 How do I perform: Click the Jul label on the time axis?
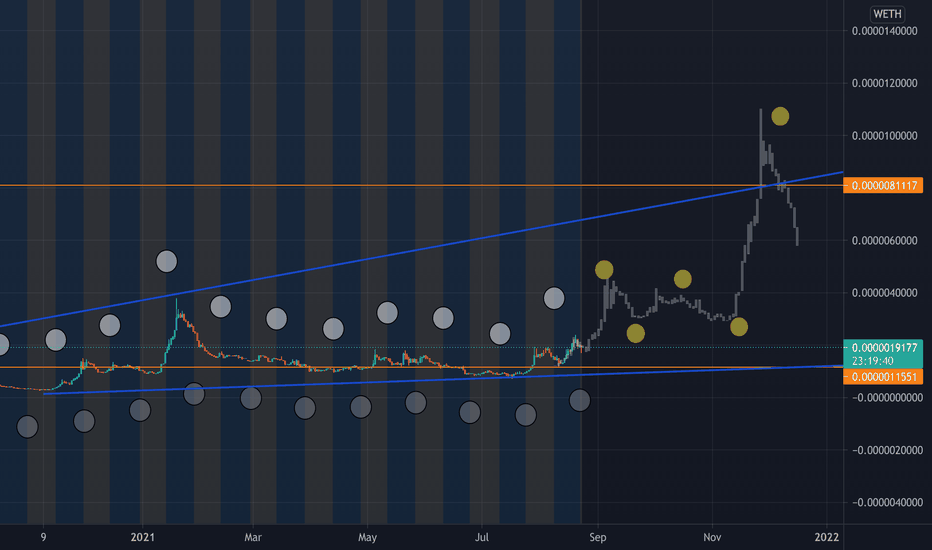[x=481, y=537]
